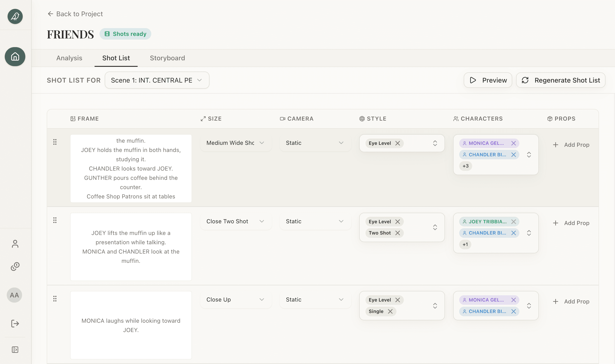Grab the drag handle of the Close Up row
The width and height of the screenshot is (615, 364).
55,299
